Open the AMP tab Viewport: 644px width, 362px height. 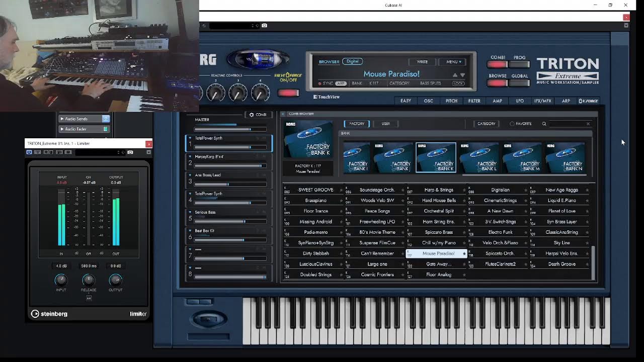[497, 101]
